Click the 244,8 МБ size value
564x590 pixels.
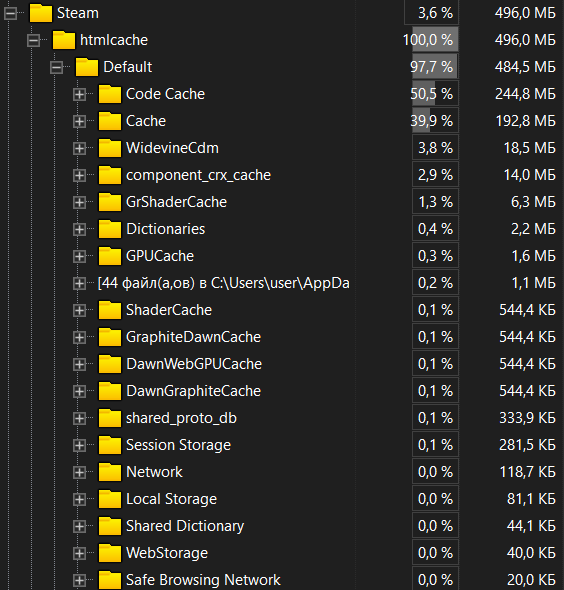click(x=525, y=94)
